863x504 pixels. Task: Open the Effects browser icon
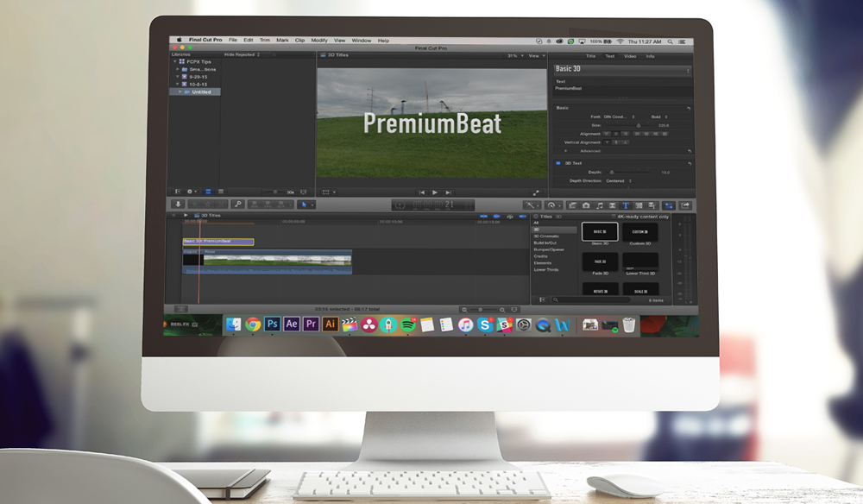coord(572,205)
